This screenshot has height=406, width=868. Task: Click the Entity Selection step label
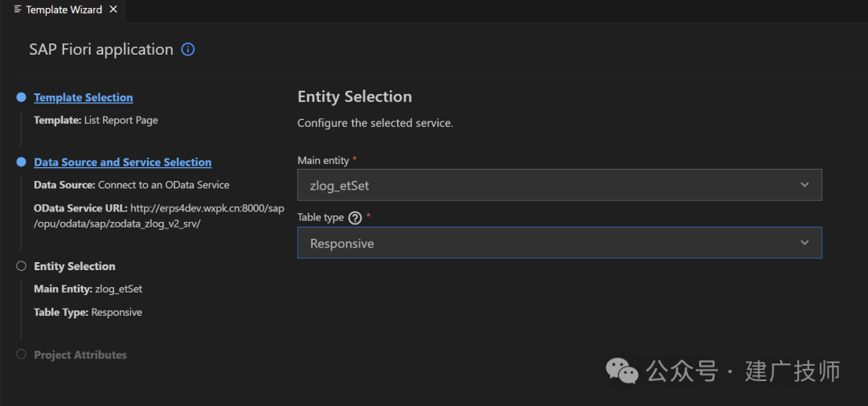(x=75, y=266)
